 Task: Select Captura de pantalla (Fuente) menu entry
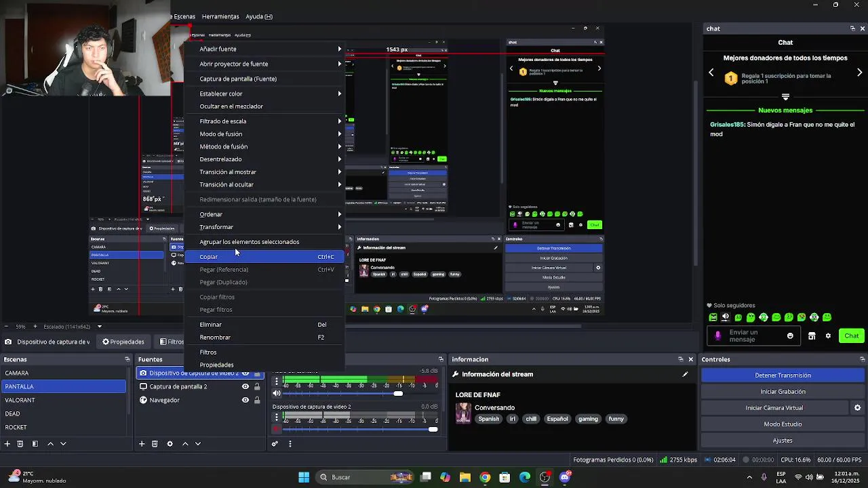coord(264,79)
